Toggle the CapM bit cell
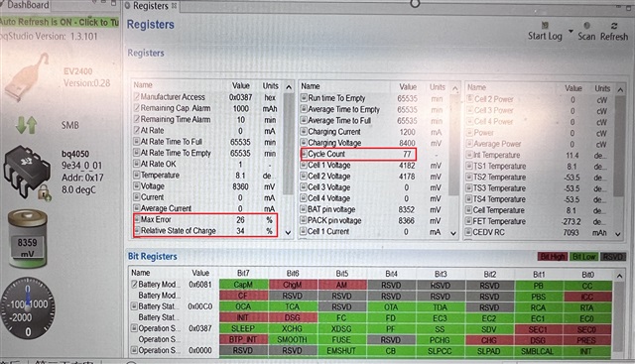635x364 pixels. (243, 285)
